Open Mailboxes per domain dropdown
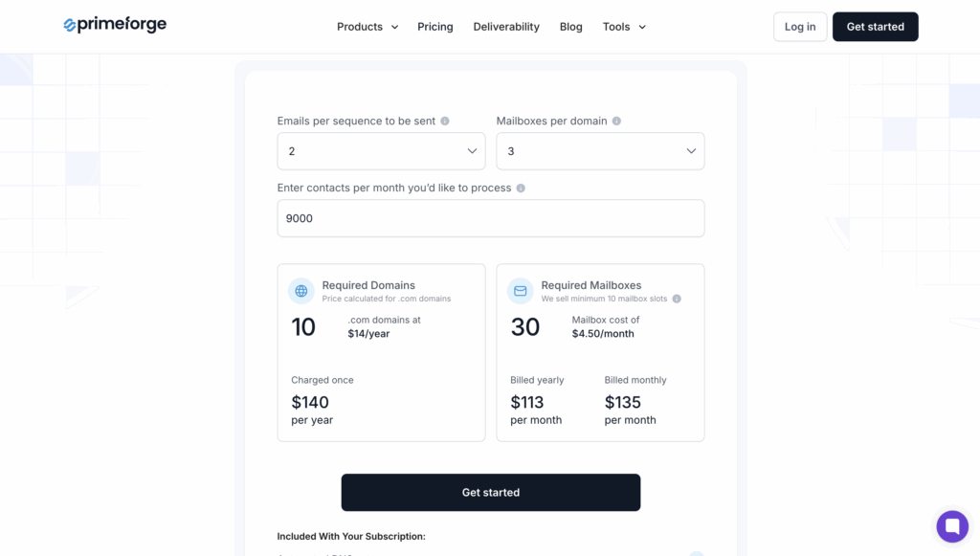The height and width of the screenshot is (556, 980). 600,151
